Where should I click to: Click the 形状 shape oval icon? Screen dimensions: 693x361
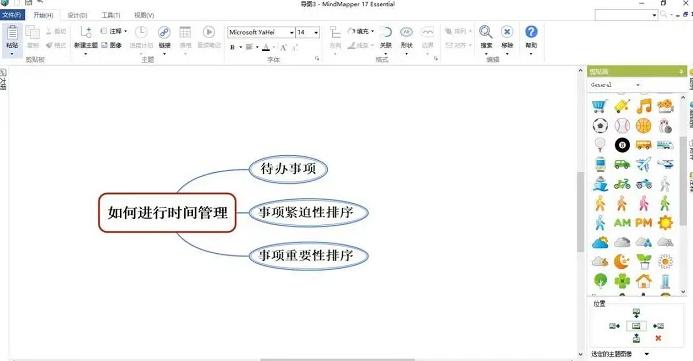pyautogui.click(x=406, y=32)
